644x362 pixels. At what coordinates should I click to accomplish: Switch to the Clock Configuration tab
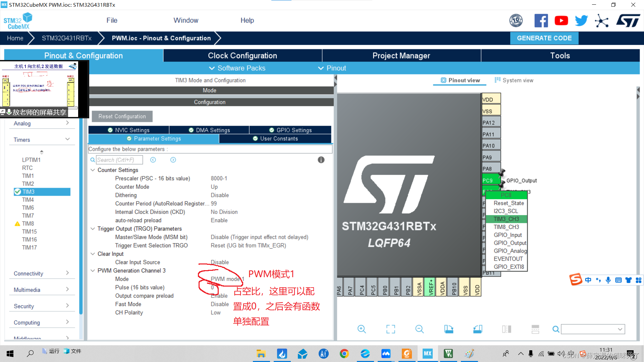click(242, 56)
